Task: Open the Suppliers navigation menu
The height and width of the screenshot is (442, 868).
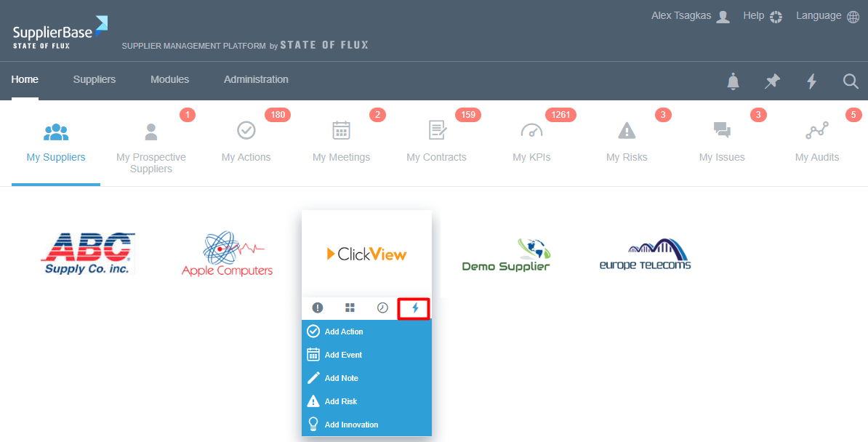Action: tap(95, 80)
